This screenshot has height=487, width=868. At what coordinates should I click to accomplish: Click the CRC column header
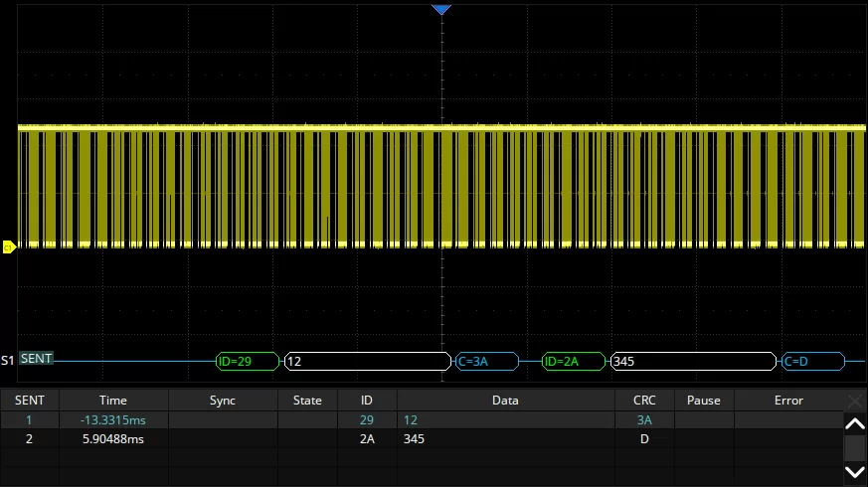pos(644,401)
